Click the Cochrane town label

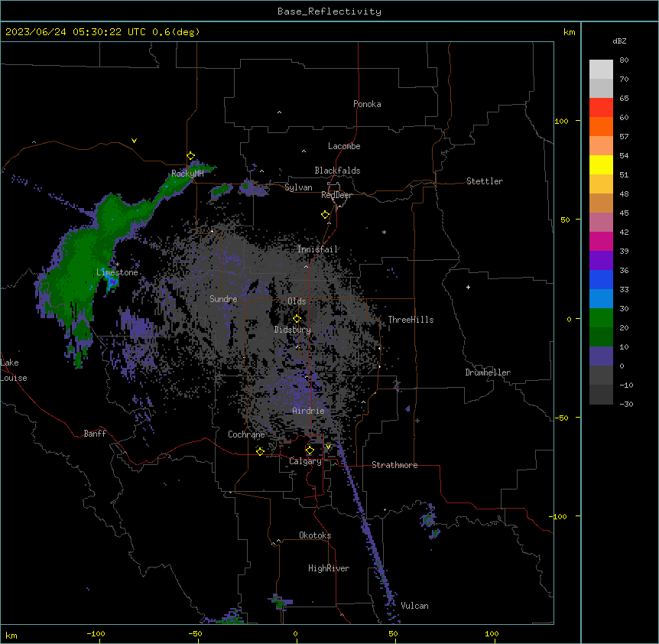click(246, 434)
